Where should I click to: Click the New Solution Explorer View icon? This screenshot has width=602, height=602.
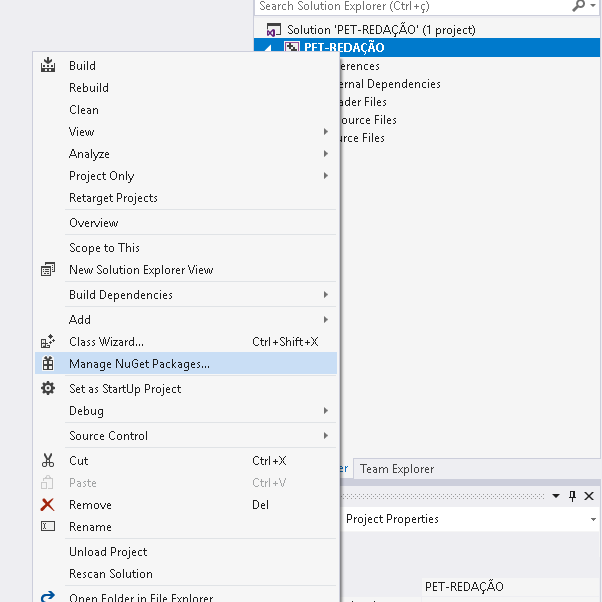47,270
